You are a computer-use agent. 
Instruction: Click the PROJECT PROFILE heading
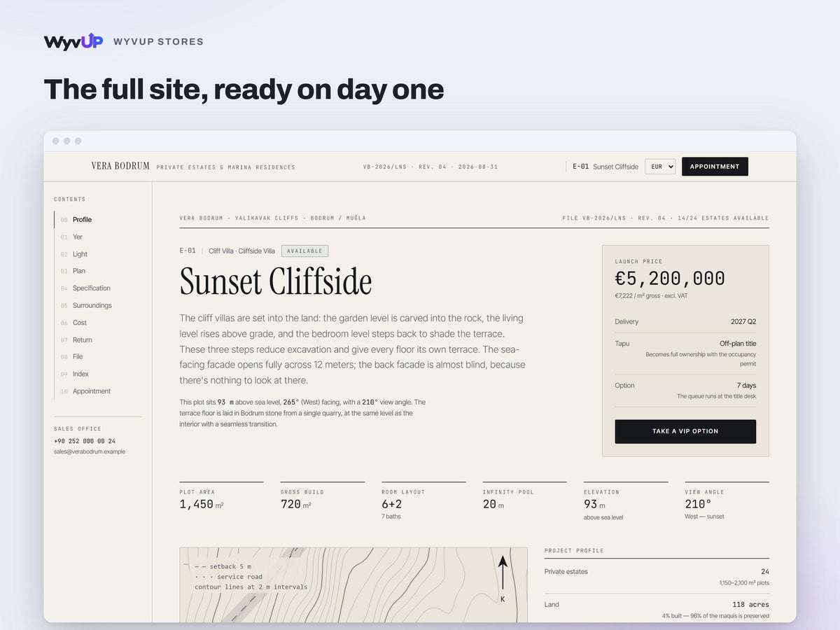click(x=574, y=551)
